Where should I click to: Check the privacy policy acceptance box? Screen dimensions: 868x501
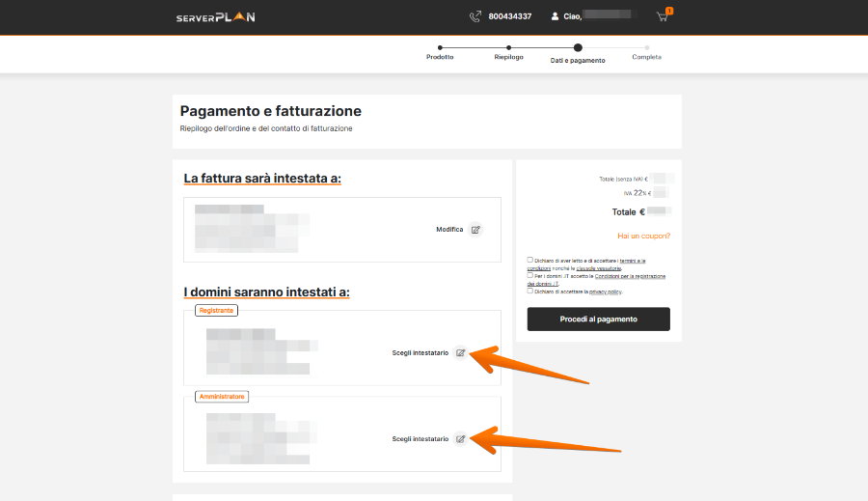(530, 291)
